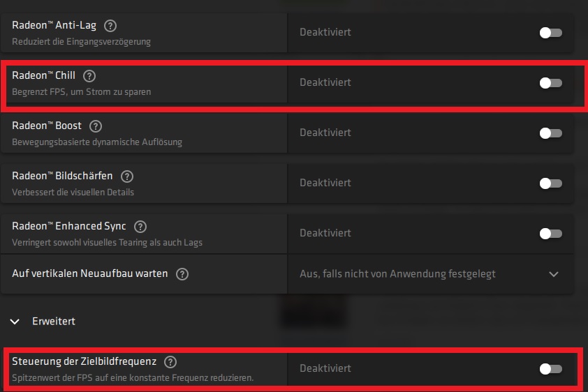Click 'Verbessert die visuellen Details' description

(x=73, y=193)
